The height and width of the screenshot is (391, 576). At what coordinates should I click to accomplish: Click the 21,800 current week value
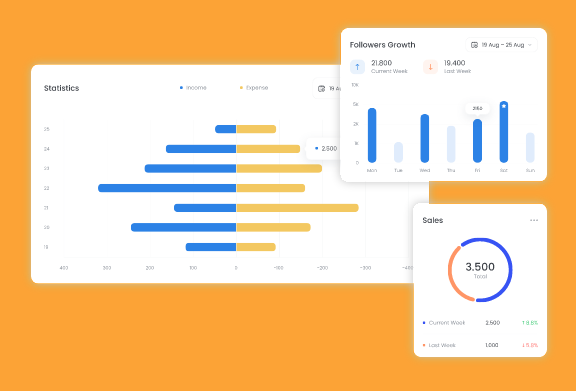[381, 63]
